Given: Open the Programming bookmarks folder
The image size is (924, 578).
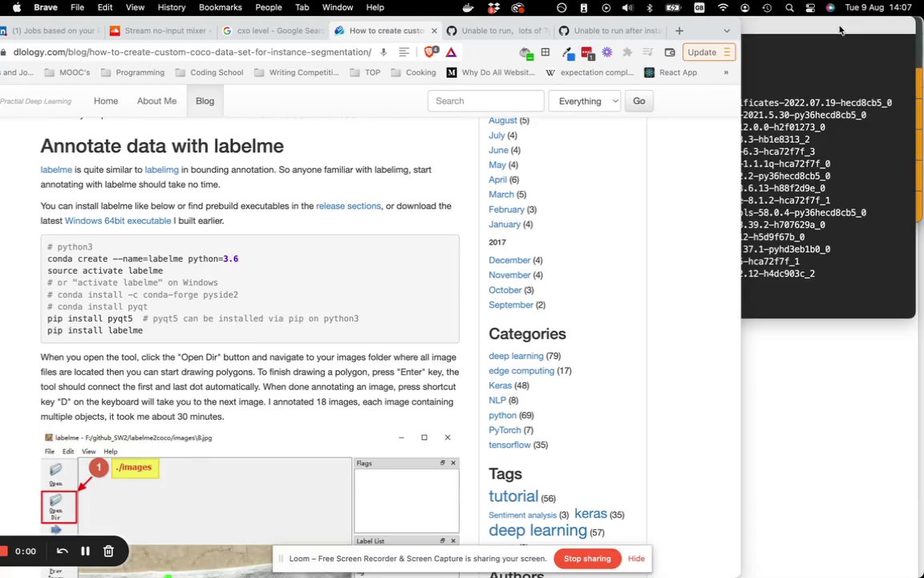Looking at the screenshot, I should coord(132,72).
